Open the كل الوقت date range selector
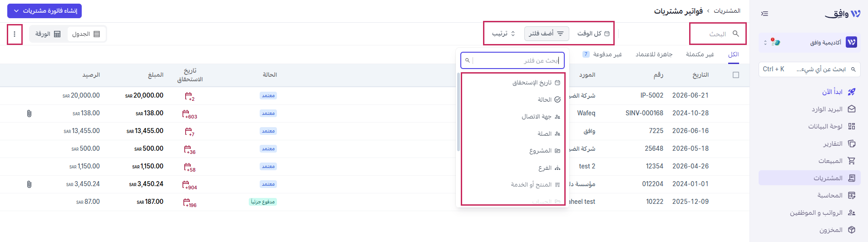 pyautogui.click(x=593, y=34)
